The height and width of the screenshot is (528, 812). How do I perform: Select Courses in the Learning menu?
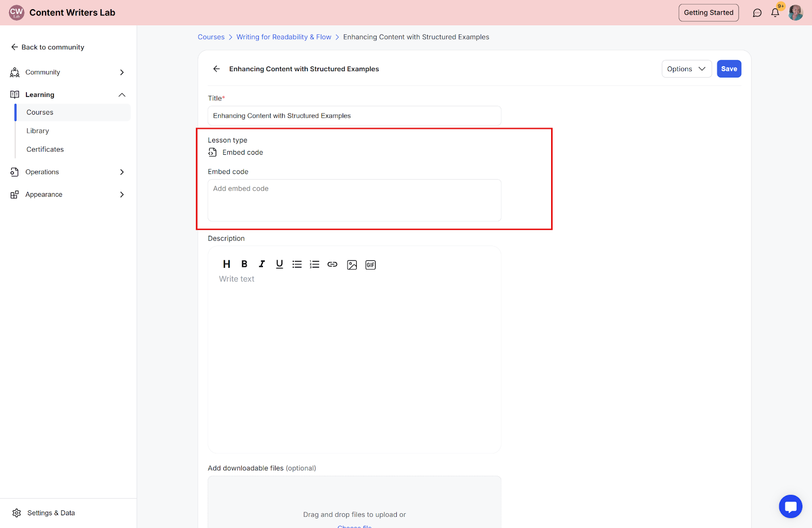tap(73, 113)
